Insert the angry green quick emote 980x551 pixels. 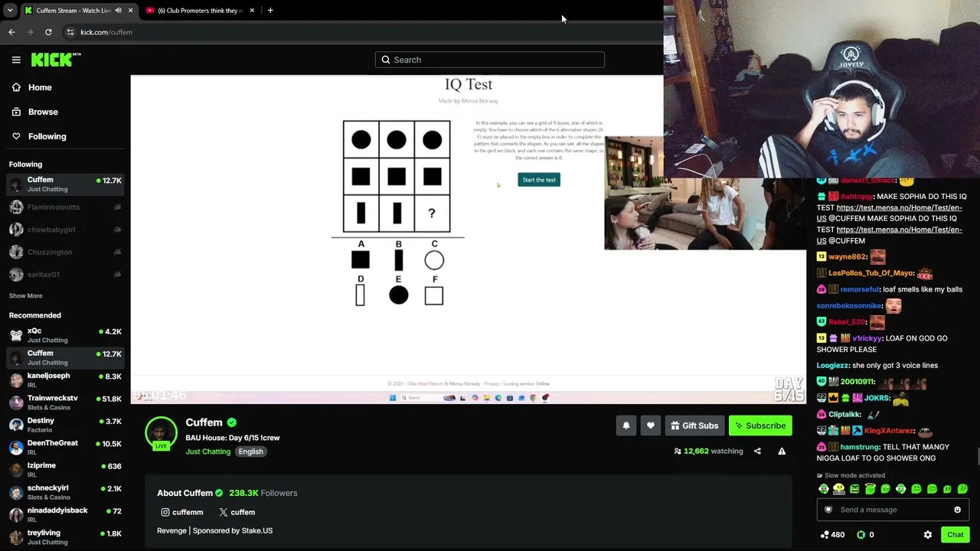pyautogui.click(x=854, y=489)
